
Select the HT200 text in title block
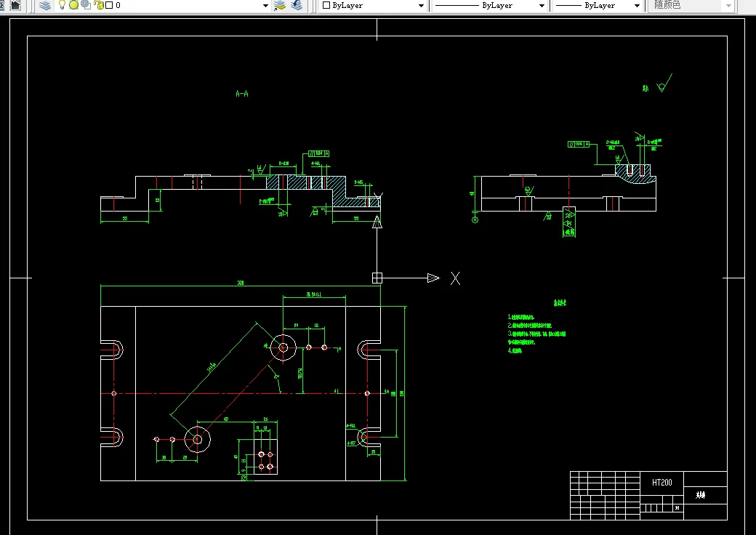tap(662, 483)
